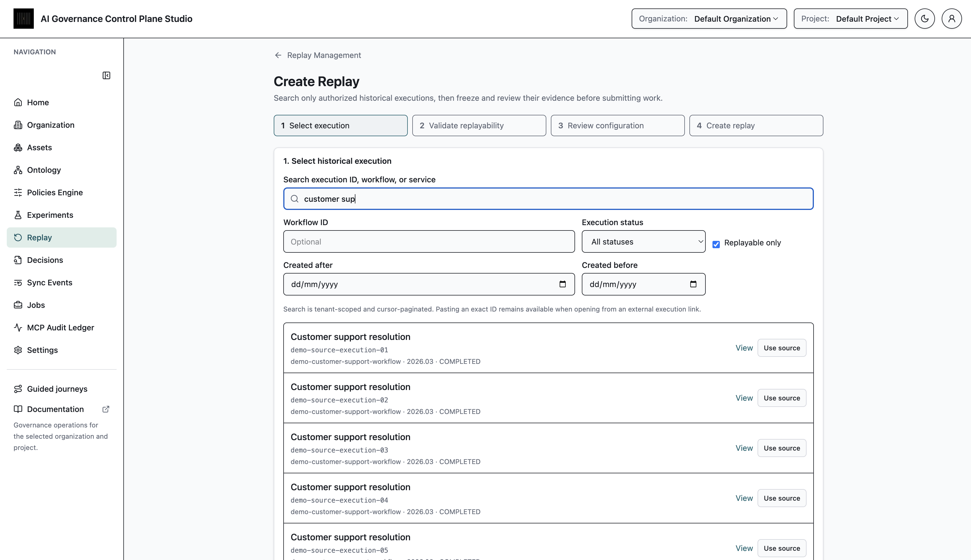Open Documentation in the sidebar
971x560 pixels.
click(x=62, y=409)
